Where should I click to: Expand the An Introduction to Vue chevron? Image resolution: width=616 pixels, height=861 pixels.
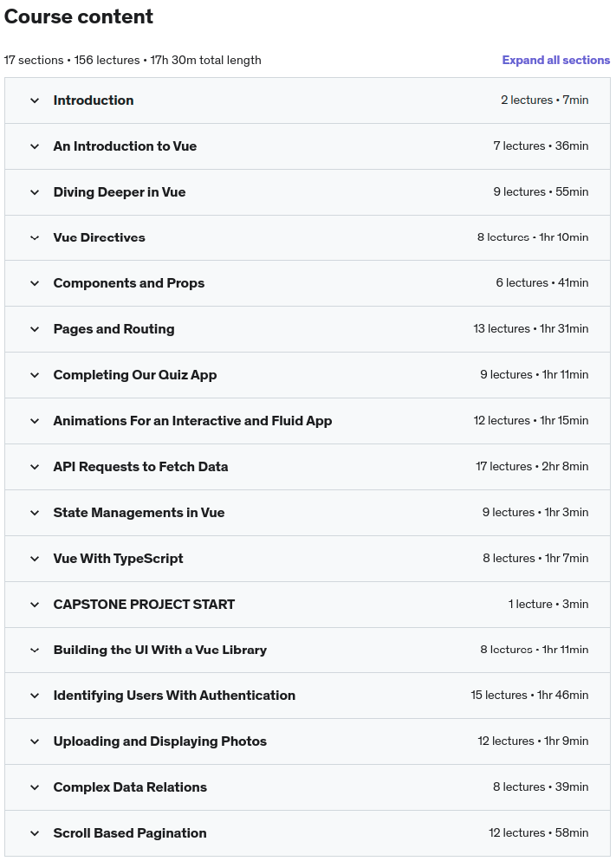[35, 146]
